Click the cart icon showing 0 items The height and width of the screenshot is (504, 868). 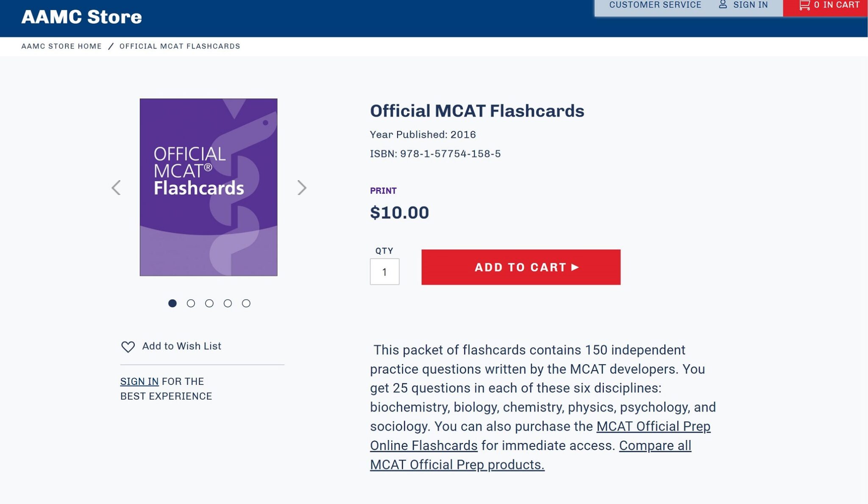(x=805, y=5)
